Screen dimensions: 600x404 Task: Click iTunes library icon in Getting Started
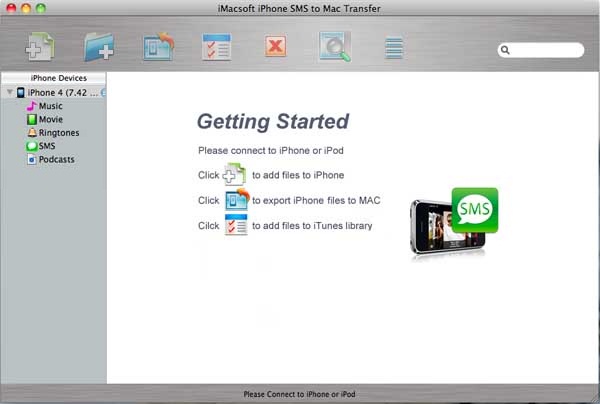(236, 225)
